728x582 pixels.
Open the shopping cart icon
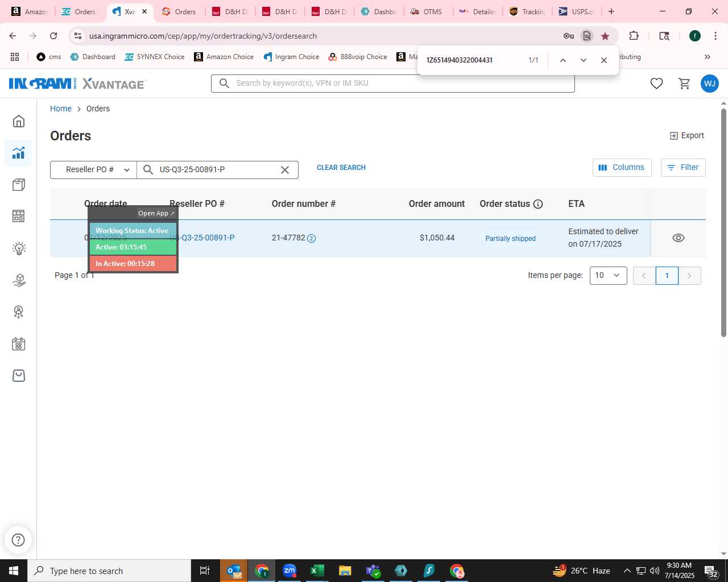tap(685, 84)
